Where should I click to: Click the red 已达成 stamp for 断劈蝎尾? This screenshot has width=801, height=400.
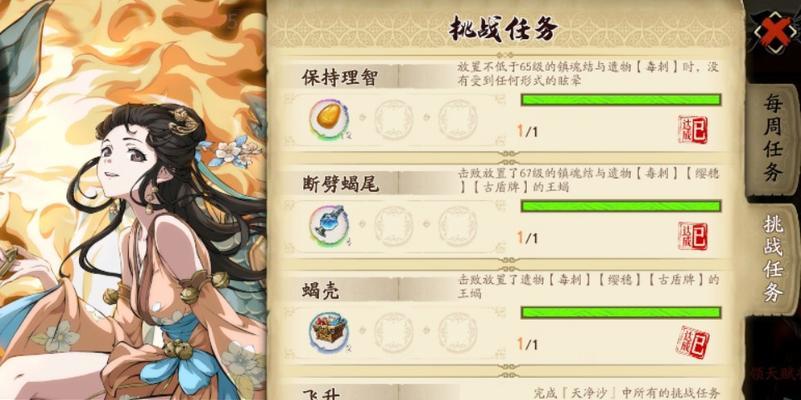[x=693, y=236]
